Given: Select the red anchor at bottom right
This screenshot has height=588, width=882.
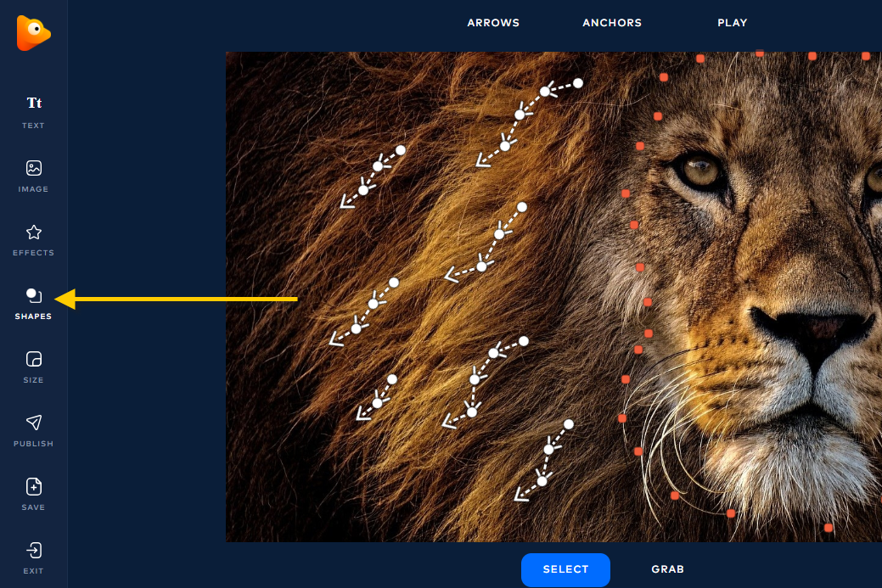Looking at the screenshot, I should pos(828,528).
